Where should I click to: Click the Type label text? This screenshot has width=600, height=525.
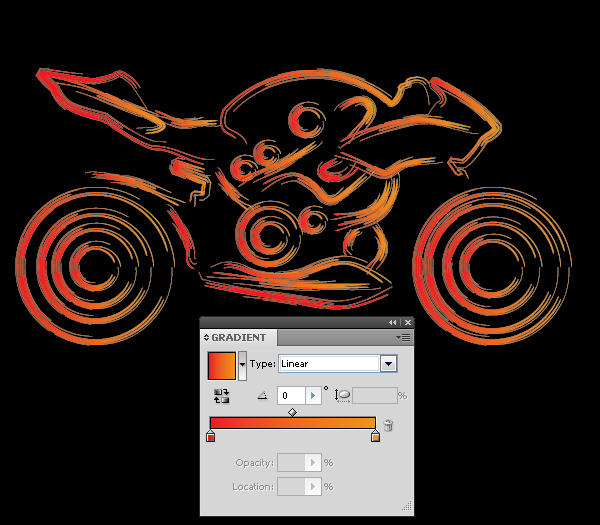coord(262,364)
